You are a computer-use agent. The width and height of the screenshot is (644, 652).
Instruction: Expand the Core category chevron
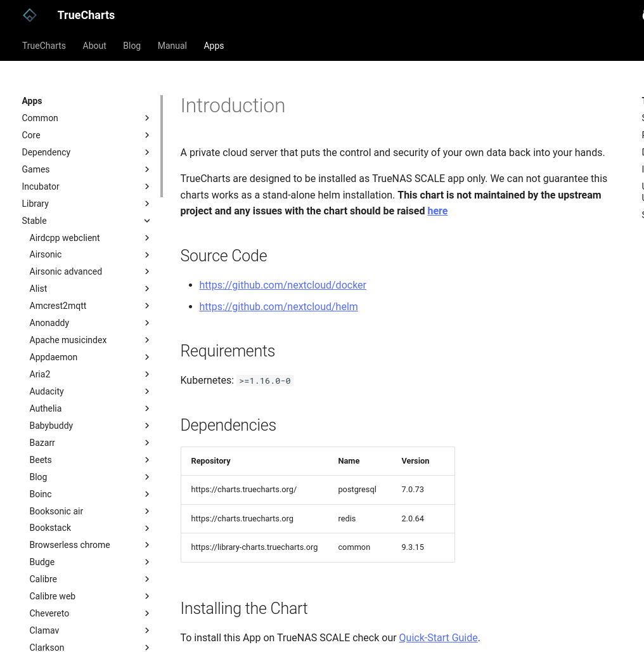(x=146, y=135)
